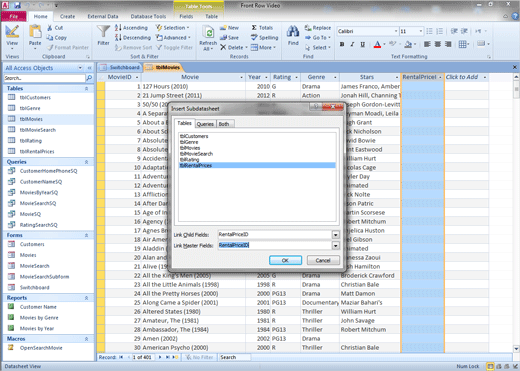Viewport: 520px width, 371px height.
Task: Click the gridlines icon in Text Formatting
Action: (x=462, y=44)
